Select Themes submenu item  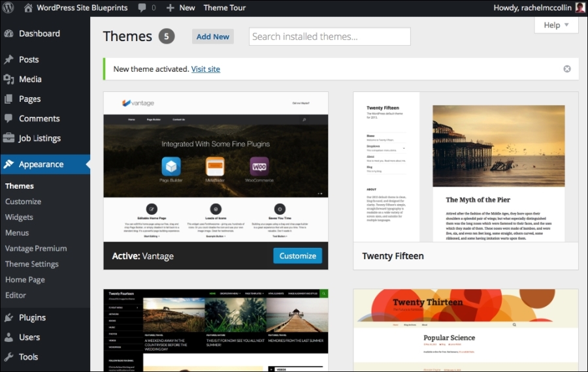[x=20, y=186]
